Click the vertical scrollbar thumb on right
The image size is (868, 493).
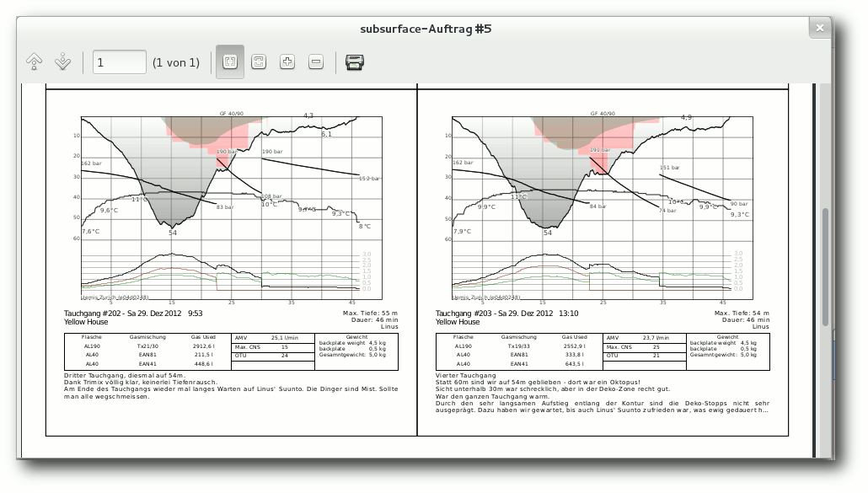tap(825, 266)
